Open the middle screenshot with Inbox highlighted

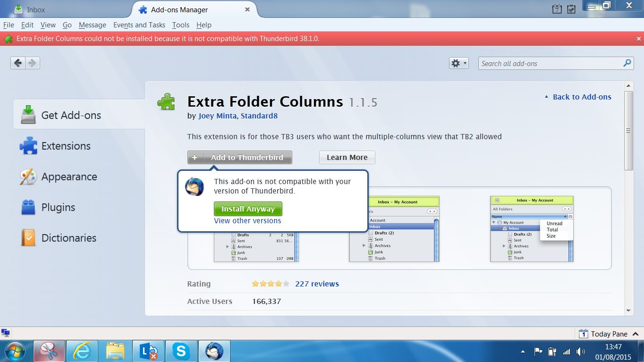pyautogui.click(x=394, y=229)
